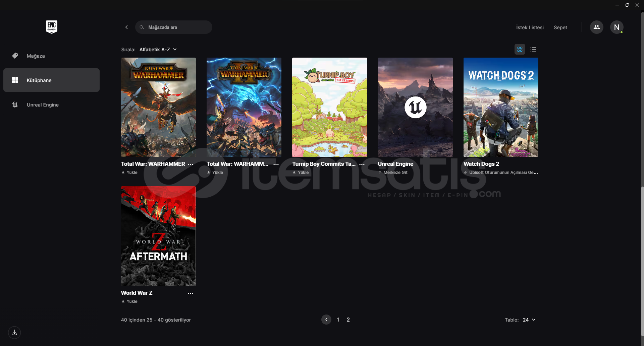Open Total War: WARHAMMER cover art

point(158,107)
